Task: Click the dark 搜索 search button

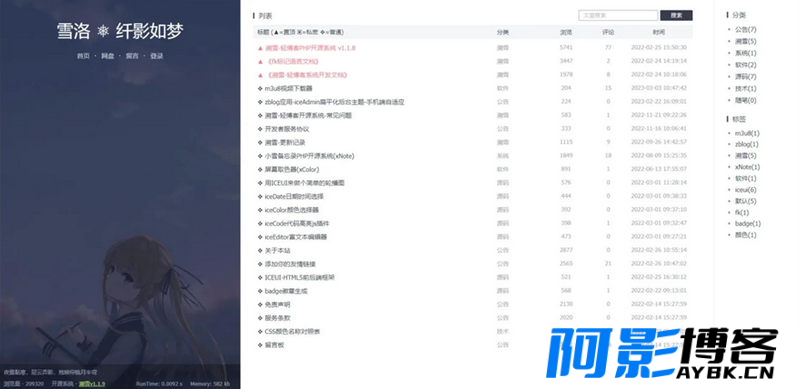Action: coord(676,15)
